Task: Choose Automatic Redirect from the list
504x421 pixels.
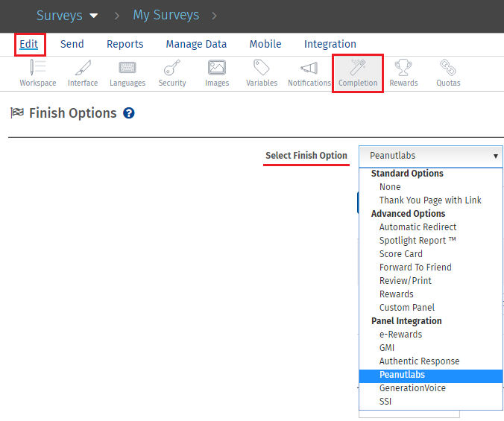Action: pyautogui.click(x=418, y=227)
